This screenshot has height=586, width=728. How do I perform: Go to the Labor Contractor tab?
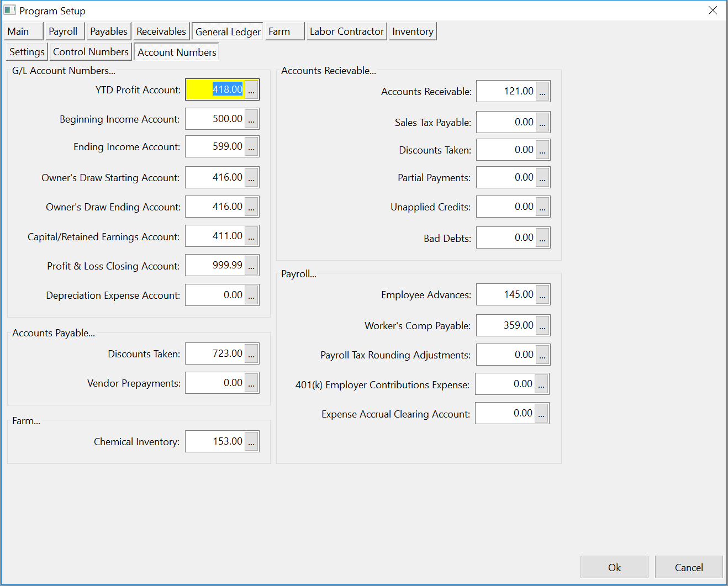pos(346,31)
